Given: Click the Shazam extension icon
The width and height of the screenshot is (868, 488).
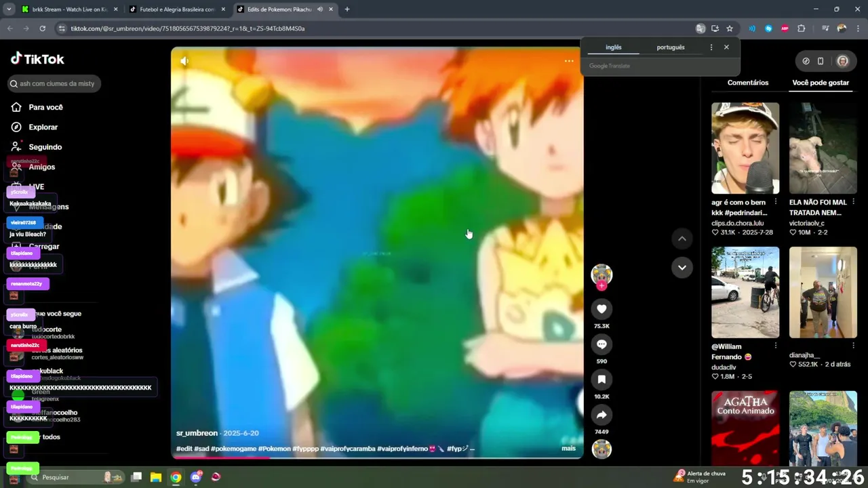Looking at the screenshot, I should pyautogui.click(x=768, y=28).
